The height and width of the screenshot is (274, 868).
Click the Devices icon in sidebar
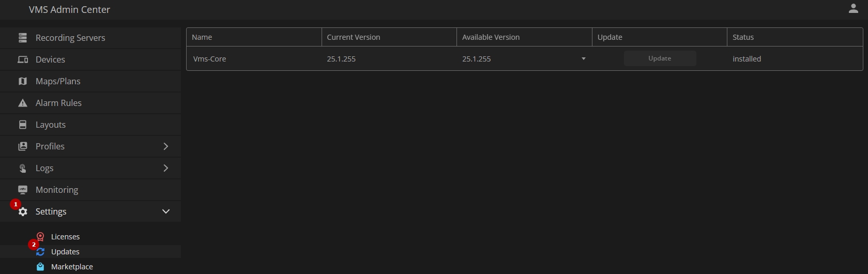tap(23, 59)
